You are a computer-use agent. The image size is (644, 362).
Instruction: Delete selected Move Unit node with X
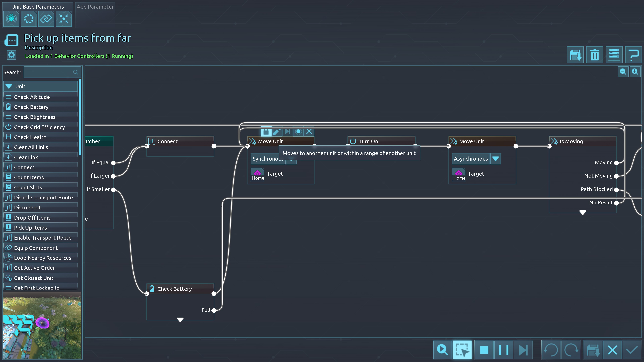tap(309, 131)
